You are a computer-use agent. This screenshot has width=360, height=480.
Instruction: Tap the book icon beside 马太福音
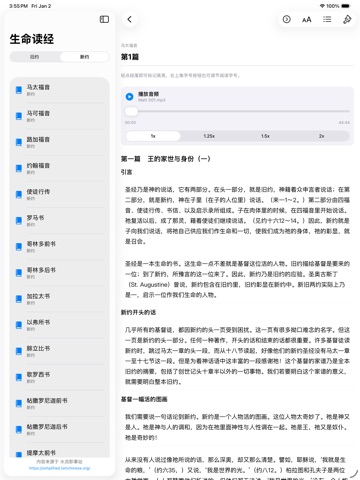point(19,90)
